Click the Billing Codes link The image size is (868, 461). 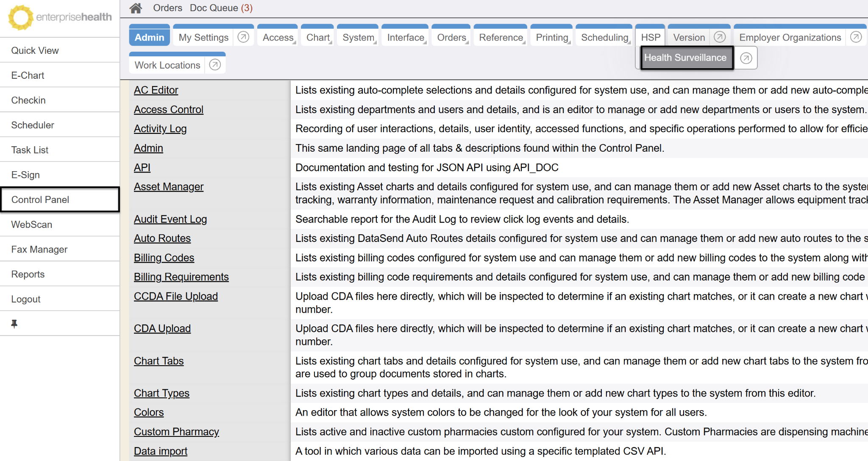[164, 258]
